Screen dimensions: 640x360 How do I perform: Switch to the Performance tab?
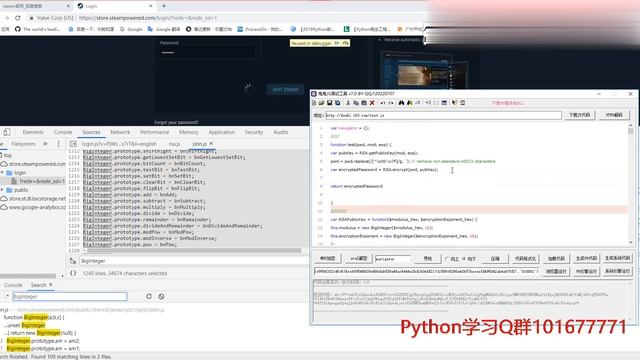tap(154, 132)
